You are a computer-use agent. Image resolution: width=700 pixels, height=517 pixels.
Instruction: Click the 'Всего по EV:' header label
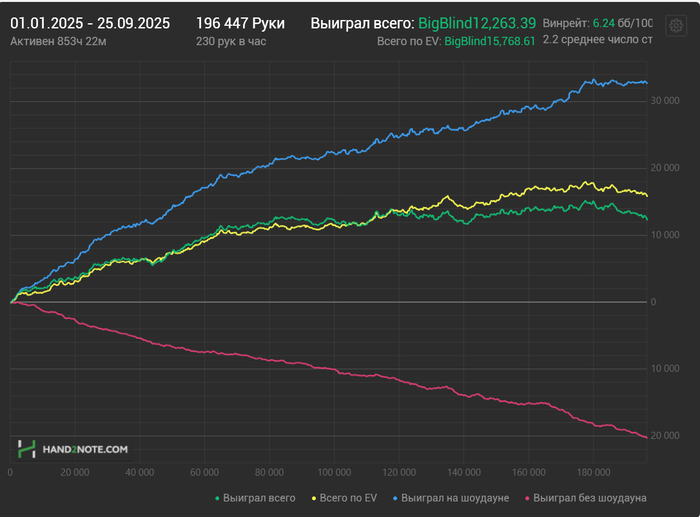click(x=409, y=42)
